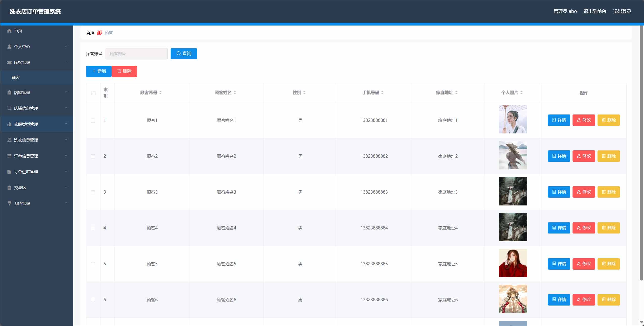Click trash icon in the red 删除 button
644x326 pixels.
119,71
